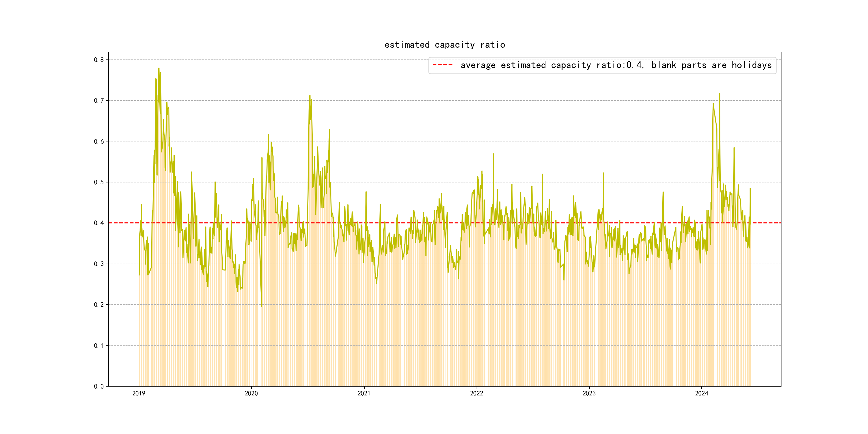
Task: Click the lowest dip in early 2020
Action: click(261, 306)
